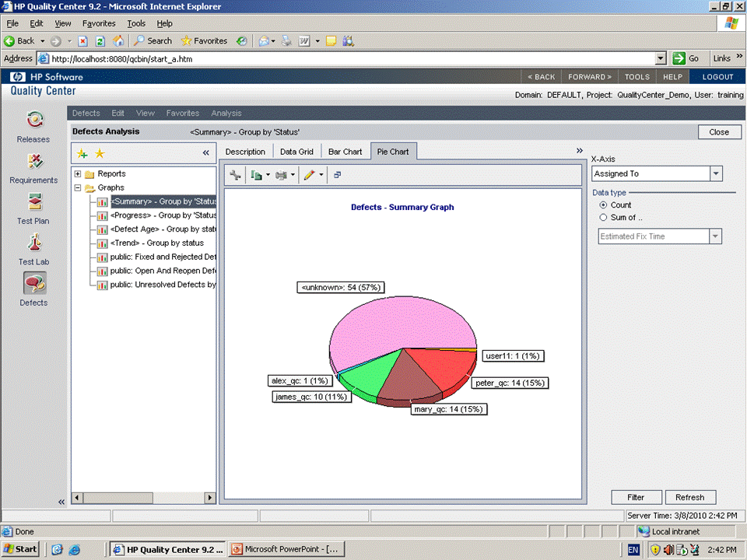
Task: Select the Pie Chart tab
Action: tap(393, 152)
